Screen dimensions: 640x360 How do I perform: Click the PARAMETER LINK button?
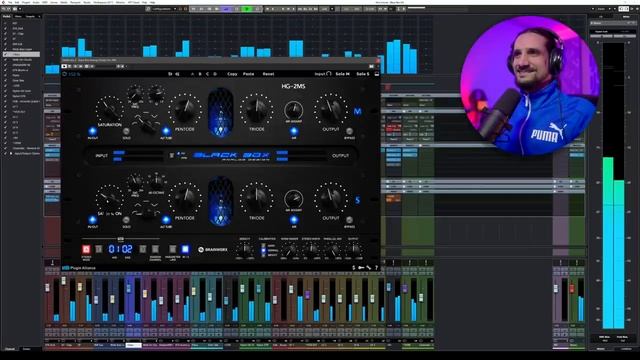pos(173,249)
